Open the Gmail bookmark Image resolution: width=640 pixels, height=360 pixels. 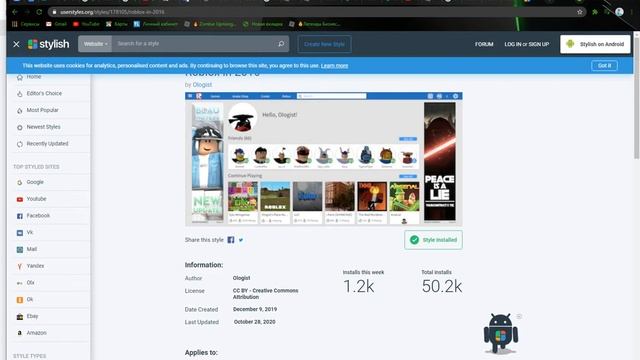[56, 24]
